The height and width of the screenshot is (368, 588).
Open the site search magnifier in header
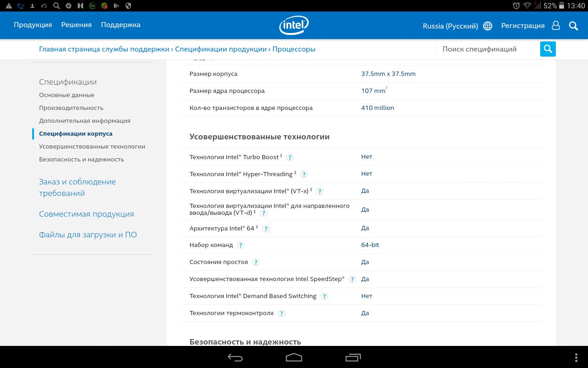coord(573,26)
